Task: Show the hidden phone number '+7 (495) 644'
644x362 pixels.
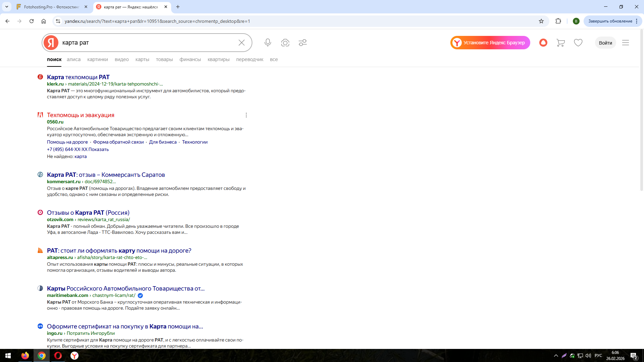Action: (x=78, y=149)
